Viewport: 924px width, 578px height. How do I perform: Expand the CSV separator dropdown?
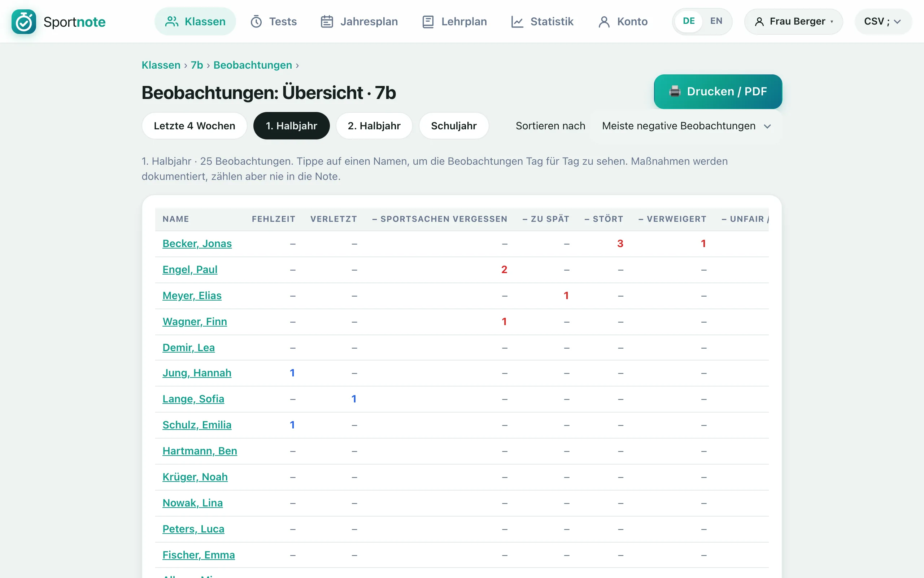click(x=883, y=21)
